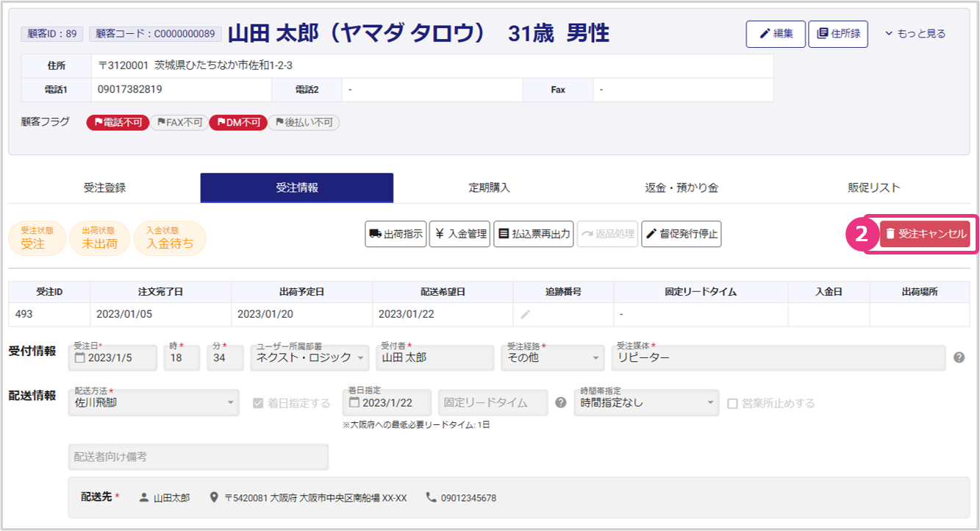This screenshot has width=980, height=531.
Task: Open the 返金・預かり金 tab
Action: click(x=681, y=188)
